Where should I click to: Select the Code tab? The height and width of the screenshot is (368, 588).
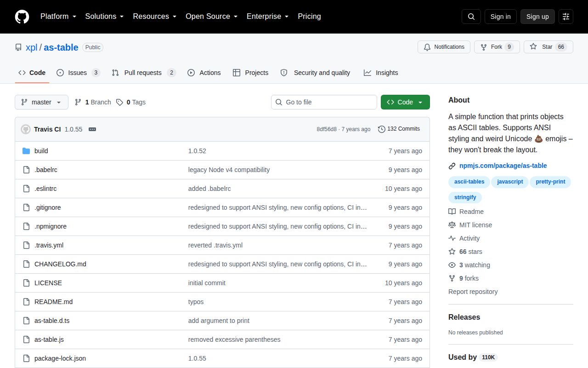point(32,73)
